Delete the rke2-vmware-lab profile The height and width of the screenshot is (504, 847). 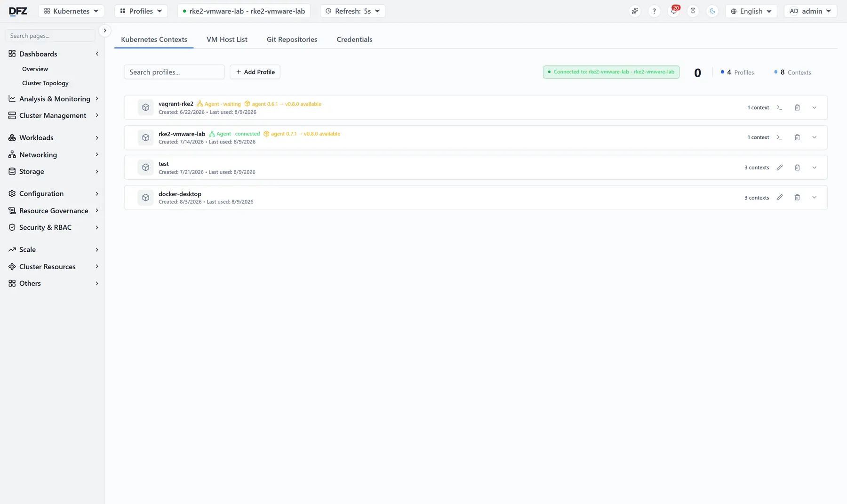(797, 137)
